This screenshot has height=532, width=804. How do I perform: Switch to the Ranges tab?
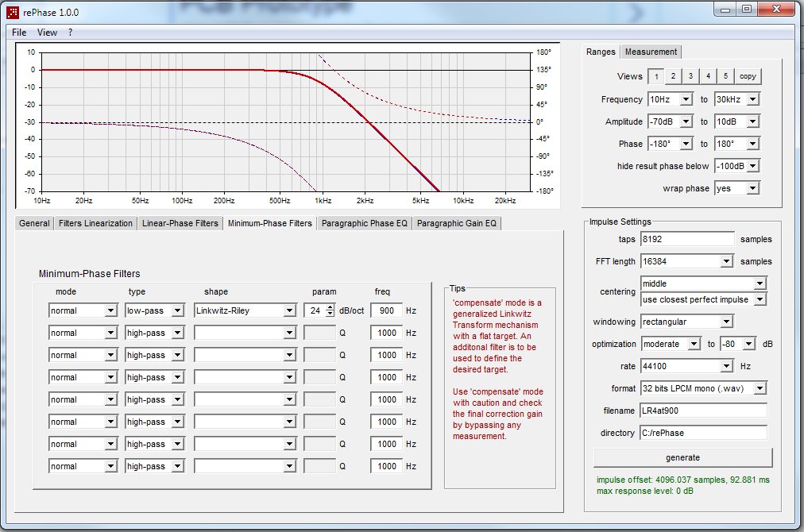(x=601, y=52)
